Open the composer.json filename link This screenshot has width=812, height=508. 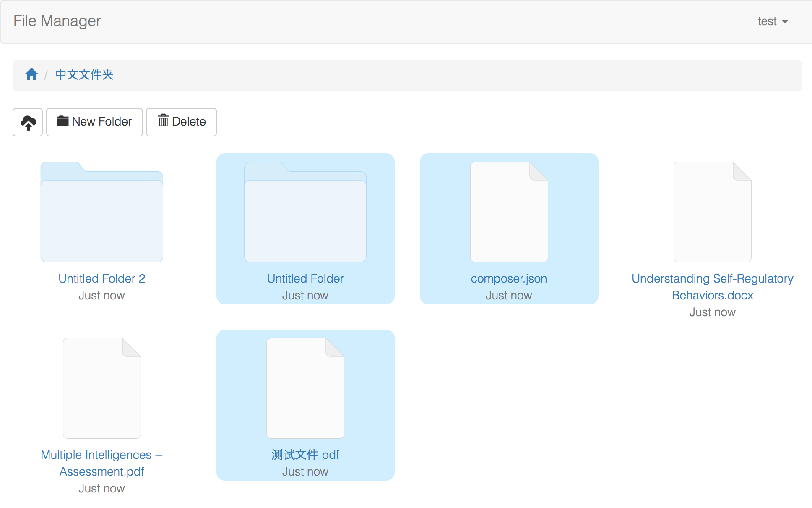coord(509,278)
